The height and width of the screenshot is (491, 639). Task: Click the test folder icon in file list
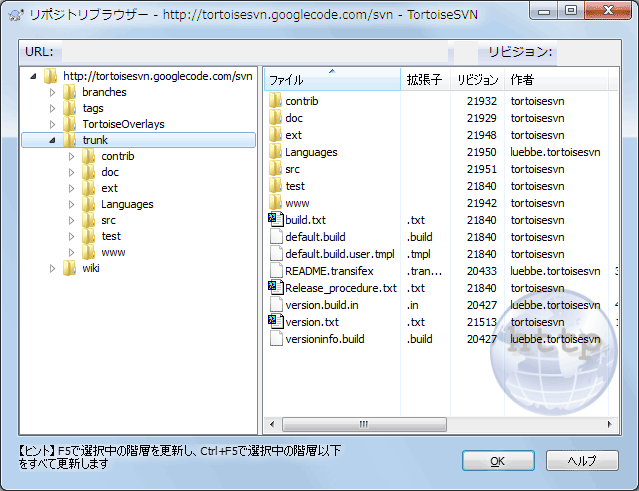click(x=275, y=186)
